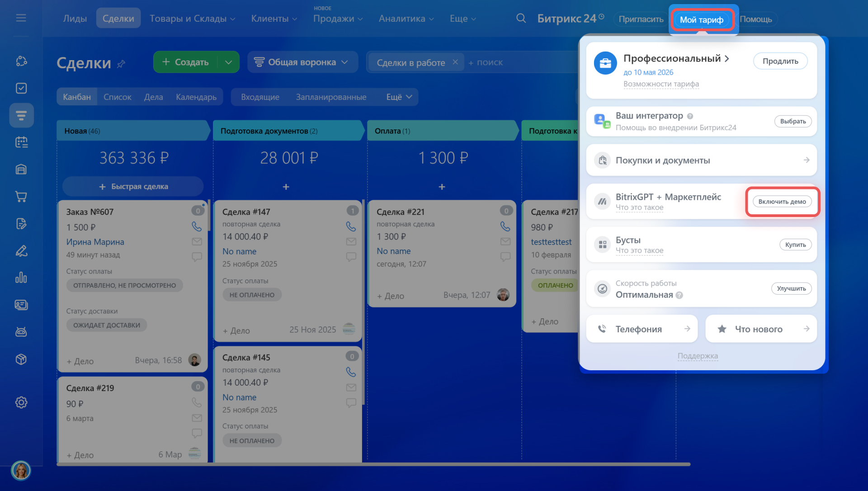
Task: Remove the Сделки в работе filter
Action: point(455,62)
